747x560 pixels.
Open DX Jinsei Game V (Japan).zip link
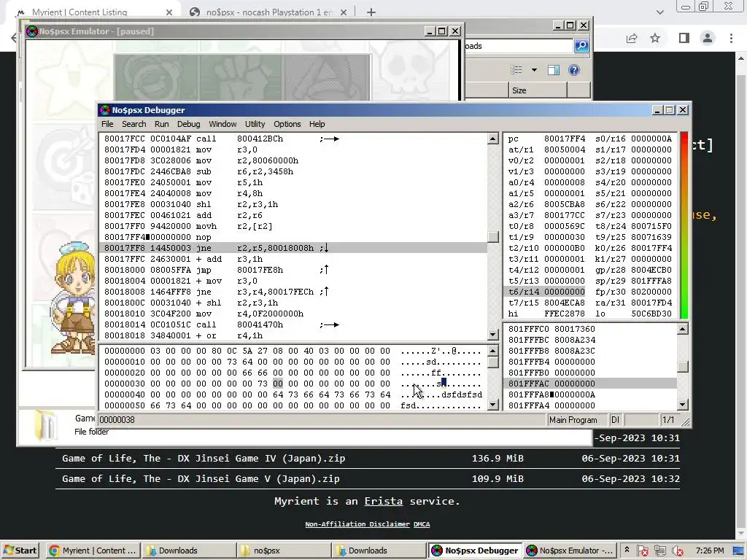coord(201,478)
